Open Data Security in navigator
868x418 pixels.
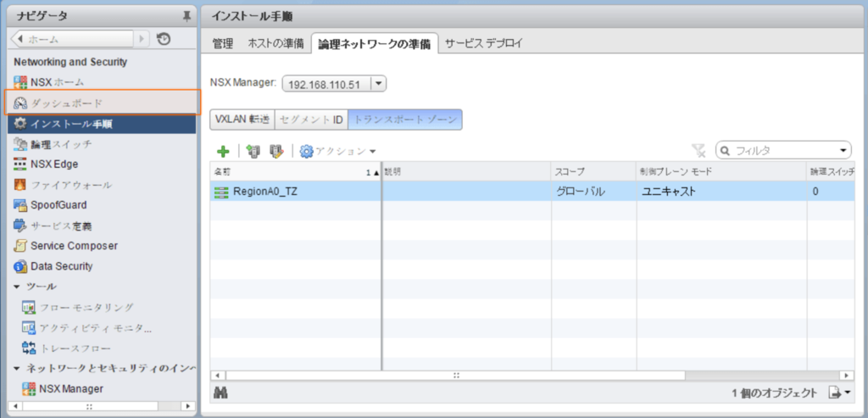point(53,266)
